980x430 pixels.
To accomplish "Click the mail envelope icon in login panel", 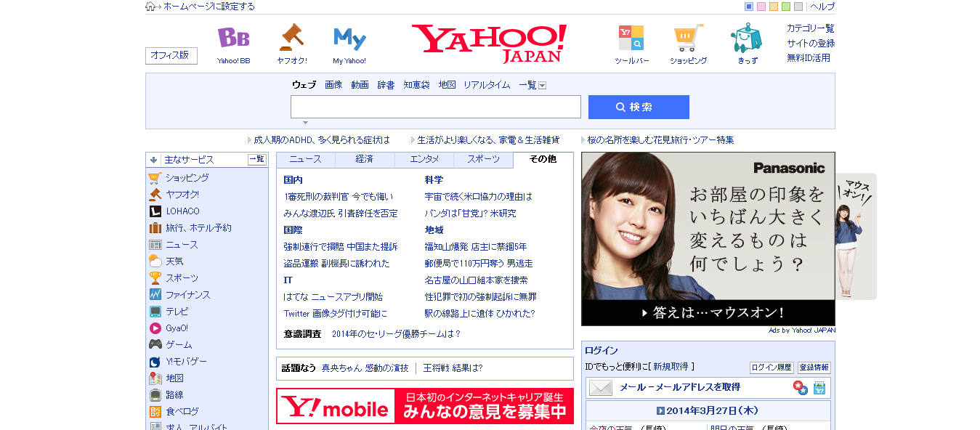I will (601, 388).
